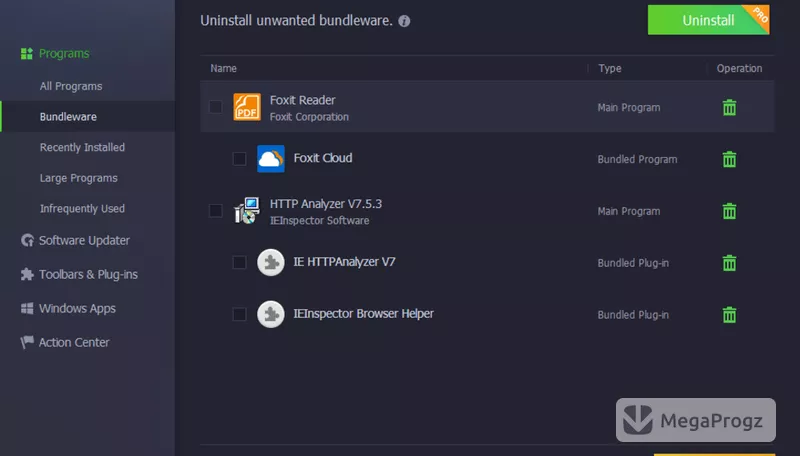
Task: Click the HTTP Analyzer program icon
Action: click(x=247, y=211)
